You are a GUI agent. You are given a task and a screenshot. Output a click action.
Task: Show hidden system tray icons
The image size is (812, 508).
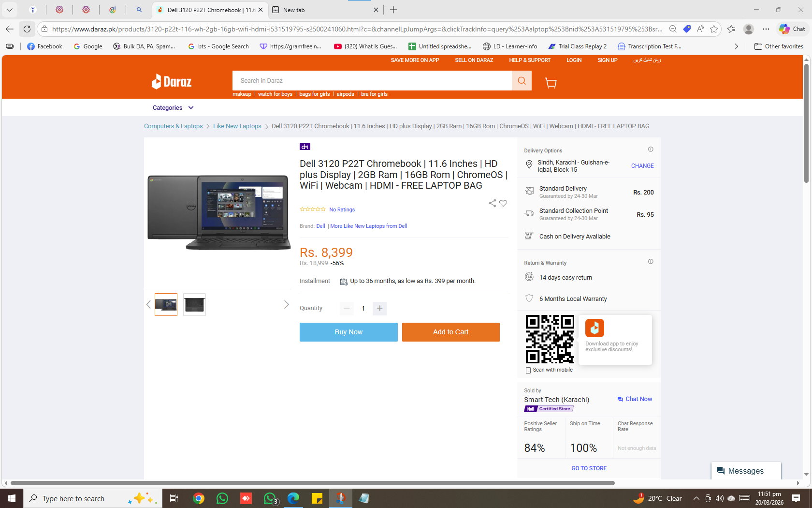point(696,498)
